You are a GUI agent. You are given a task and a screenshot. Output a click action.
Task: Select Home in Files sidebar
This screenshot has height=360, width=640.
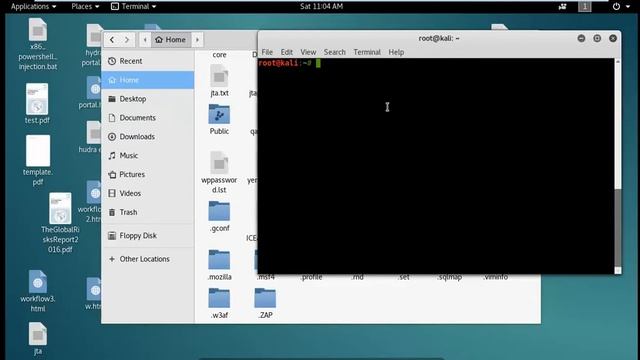point(148,80)
